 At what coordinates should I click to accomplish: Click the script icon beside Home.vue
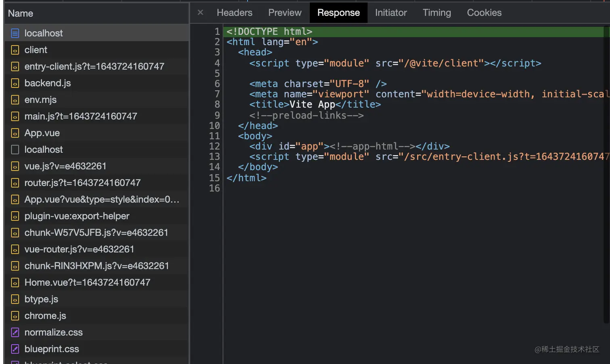15,283
